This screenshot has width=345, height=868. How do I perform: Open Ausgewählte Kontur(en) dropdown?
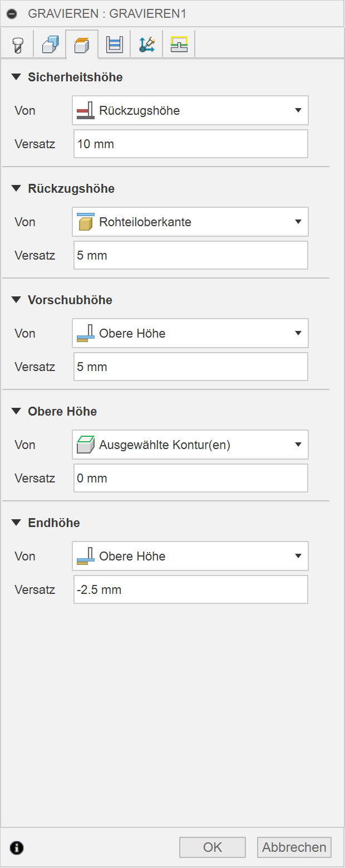point(190,445)
